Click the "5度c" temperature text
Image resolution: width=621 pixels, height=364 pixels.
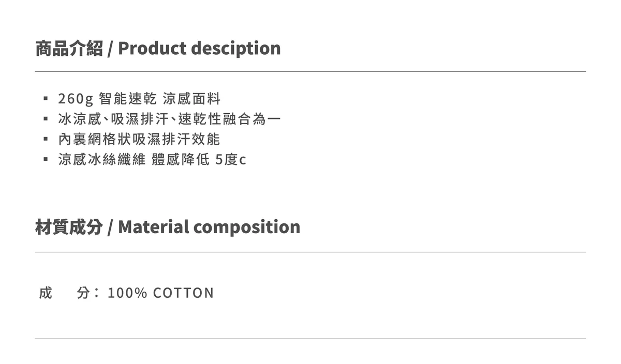[x=231, y=160]
